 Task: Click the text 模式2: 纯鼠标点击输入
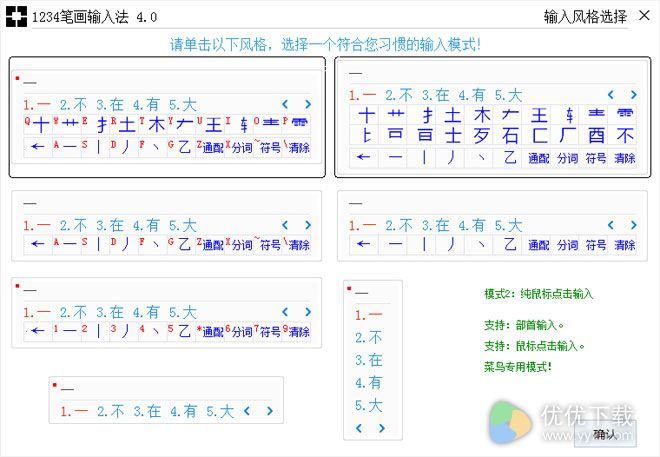(538, 294)
